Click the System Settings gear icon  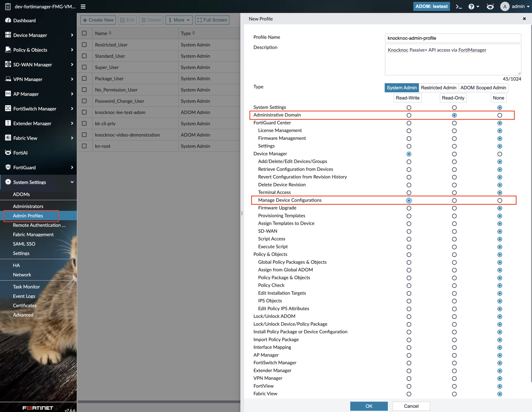8,182
